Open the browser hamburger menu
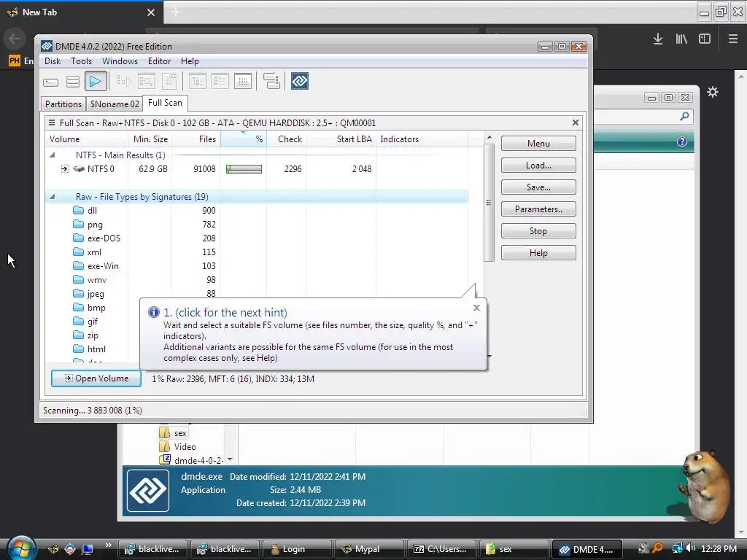The height and width of the screenshot is (560, 747). click(x=733, y=39)
